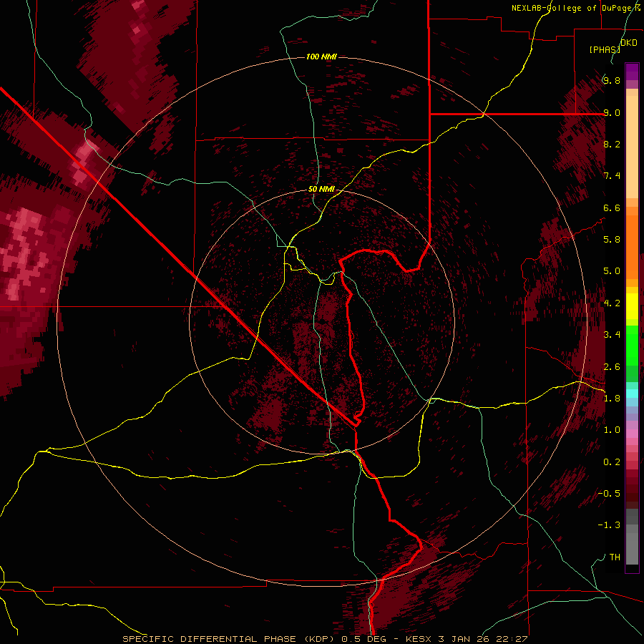
Task: Click the 6.6 value on the color scale
Action: (x=612, y=208)
